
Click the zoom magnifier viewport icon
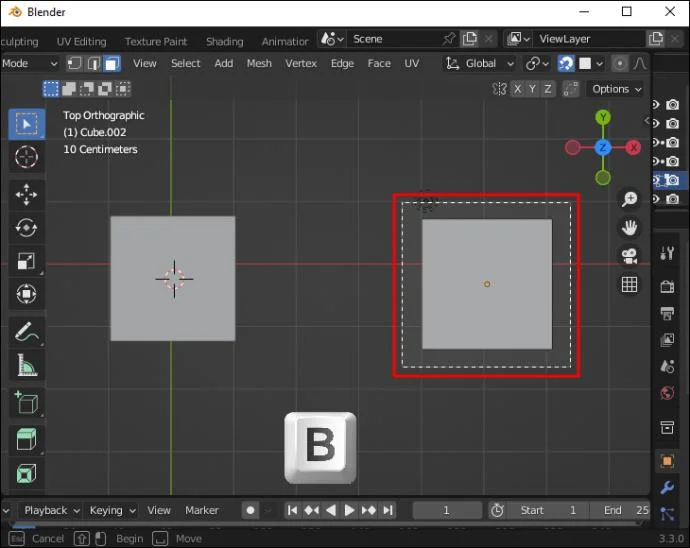pyautogui.click(x=629, y=199)
